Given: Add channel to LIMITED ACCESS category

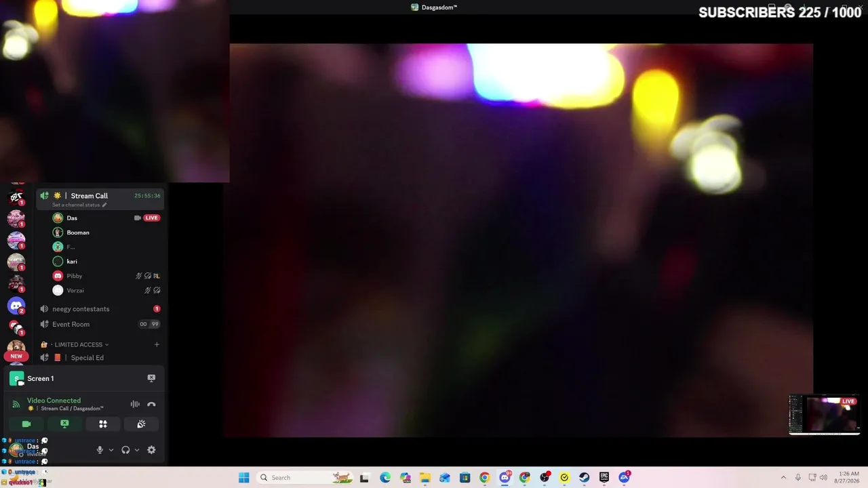Looking at the screenshot, I should coord(157,344).
